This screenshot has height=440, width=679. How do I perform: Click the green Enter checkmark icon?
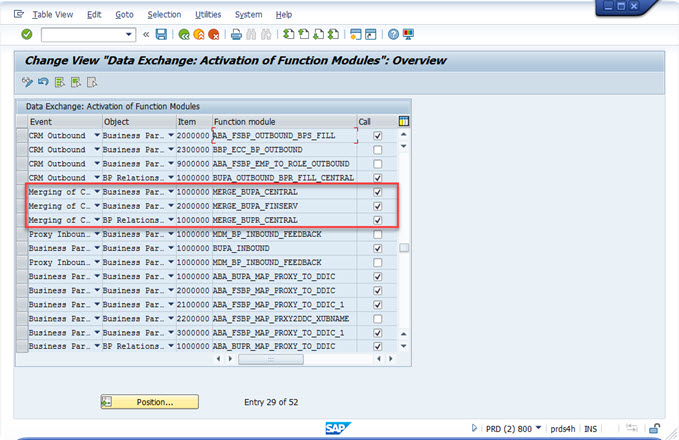(x=27, y=34)
